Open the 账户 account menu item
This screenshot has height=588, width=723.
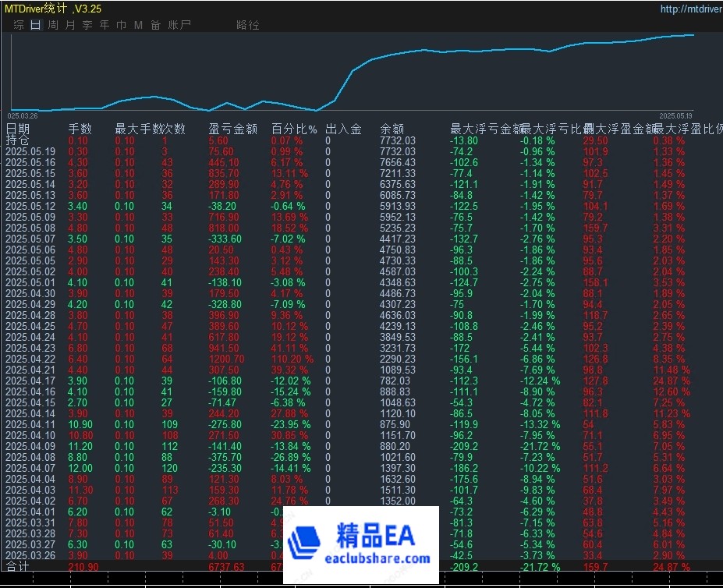tap(177, 24)
